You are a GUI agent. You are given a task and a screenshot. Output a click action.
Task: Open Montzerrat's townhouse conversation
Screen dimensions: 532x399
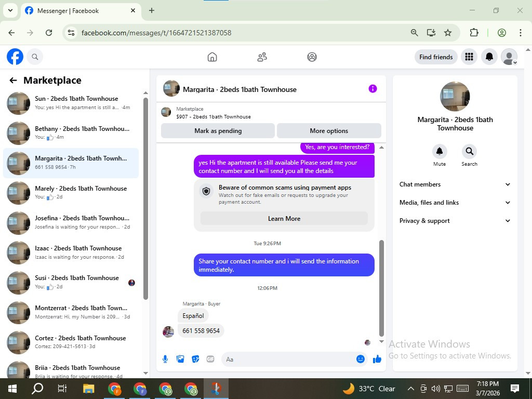(71, 312)
